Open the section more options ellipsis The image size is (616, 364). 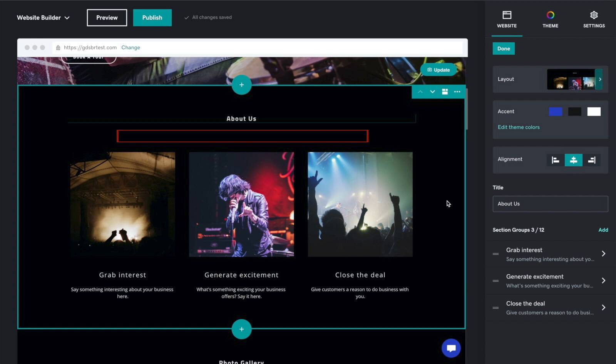tap(457, 92)
